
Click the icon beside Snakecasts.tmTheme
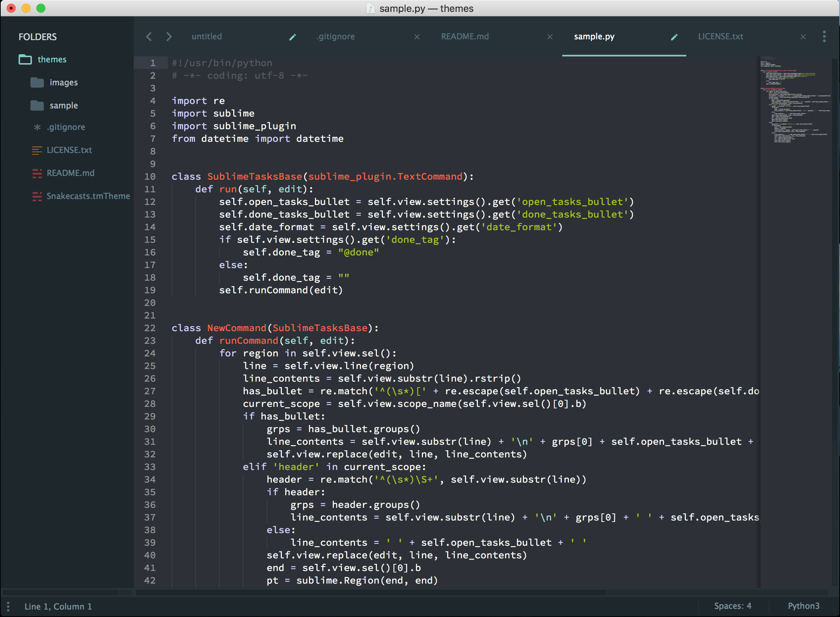click(37, 196)
